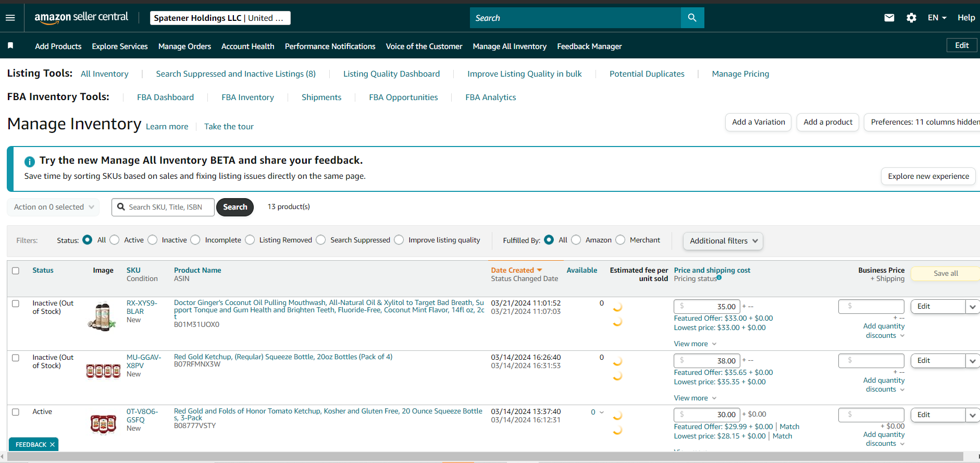Open Feedback Manager menu item

590,46
